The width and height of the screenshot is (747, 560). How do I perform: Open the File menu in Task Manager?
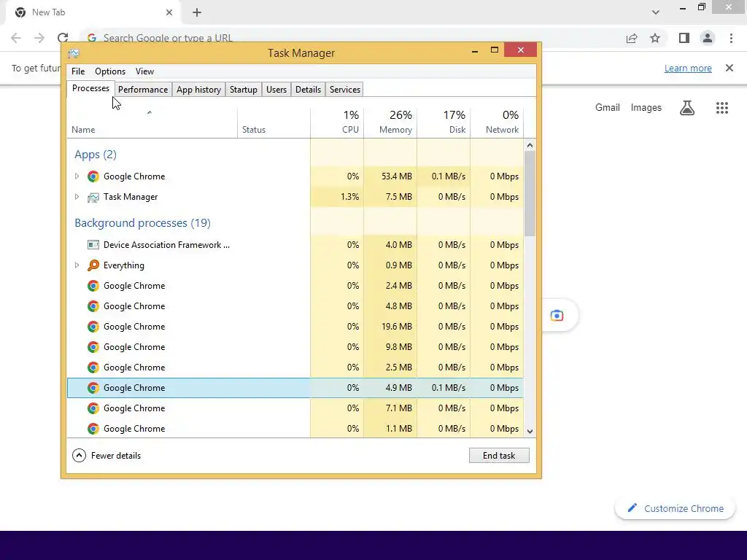coord(78,71)
